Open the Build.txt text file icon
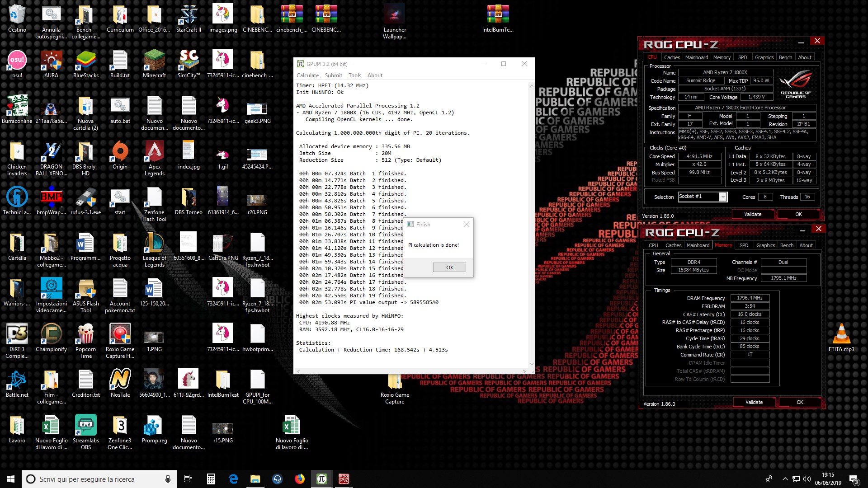The width and height of the screenshot is (868, 488). (x=120, y=65)
